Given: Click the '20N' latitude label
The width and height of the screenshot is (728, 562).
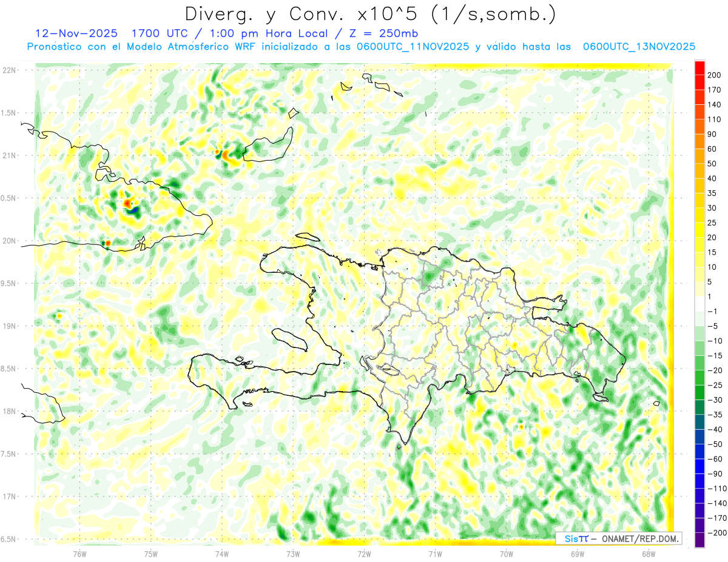Looking at the screenshot, I should pyautogui.click(x=10, y=241).
